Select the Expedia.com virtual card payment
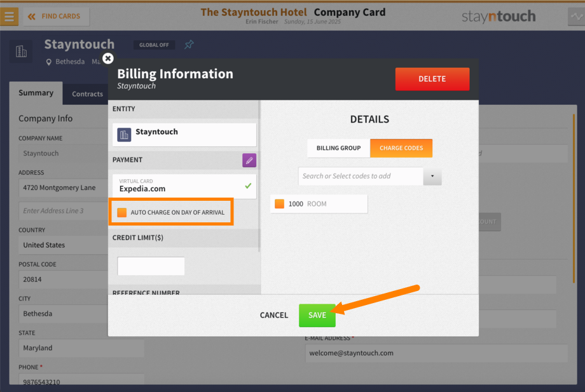This screenshot has width=585, height=392. [x=184, y=186]
